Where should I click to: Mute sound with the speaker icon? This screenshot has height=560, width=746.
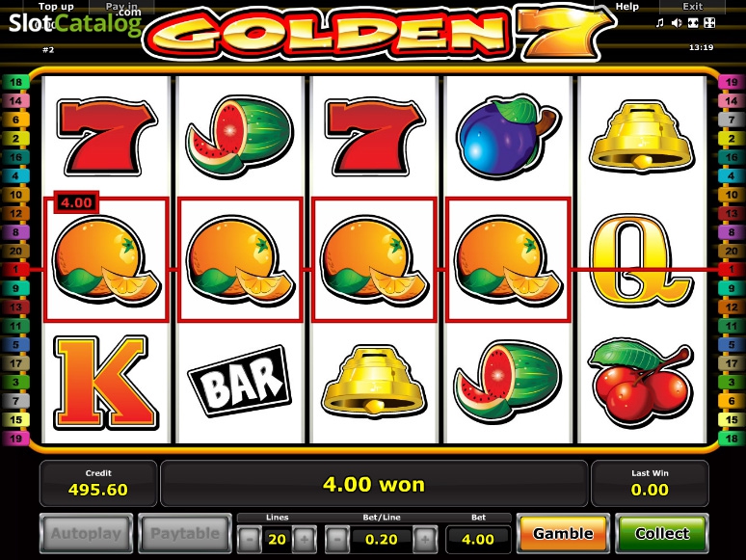point(677,23)
